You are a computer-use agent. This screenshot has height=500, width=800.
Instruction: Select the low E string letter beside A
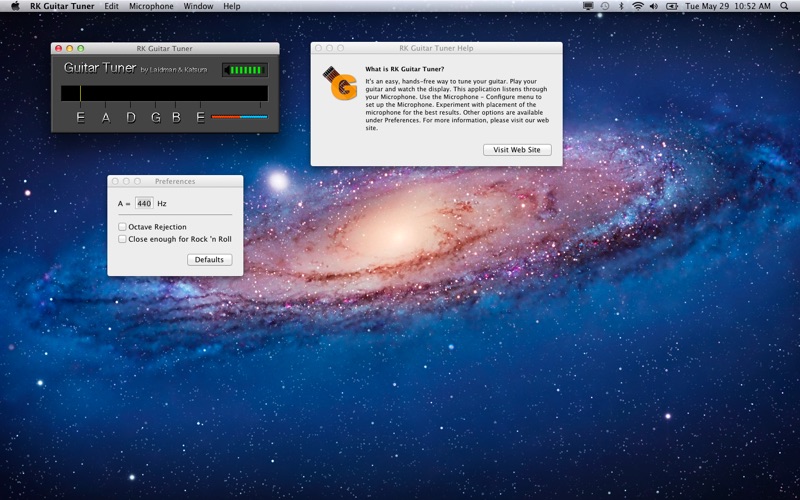click(x=80, y=117)
